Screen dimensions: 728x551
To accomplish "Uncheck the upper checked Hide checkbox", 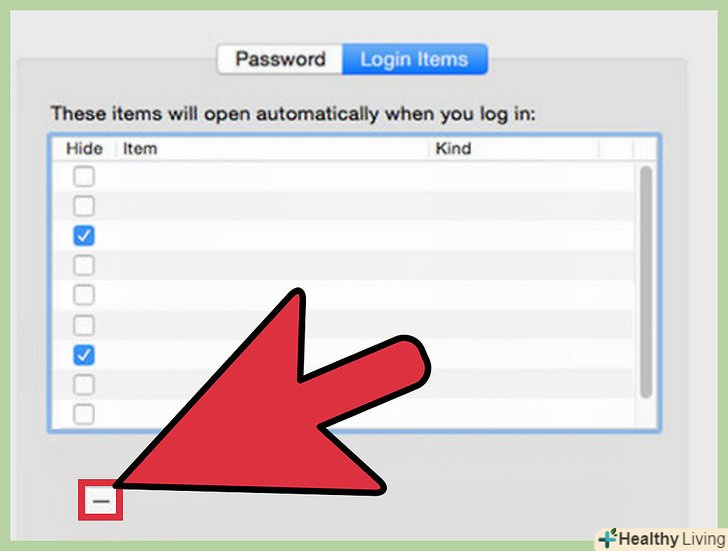I will coord(84,236).
